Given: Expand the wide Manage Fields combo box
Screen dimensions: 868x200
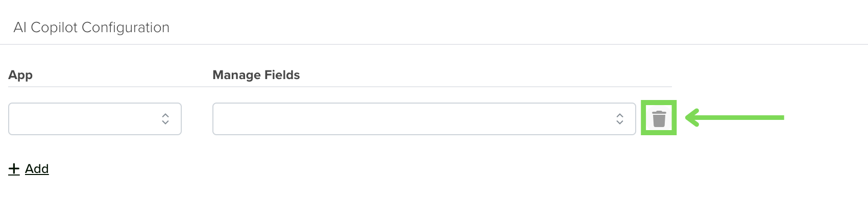Looking at the screenshot, I should point(424,119).
